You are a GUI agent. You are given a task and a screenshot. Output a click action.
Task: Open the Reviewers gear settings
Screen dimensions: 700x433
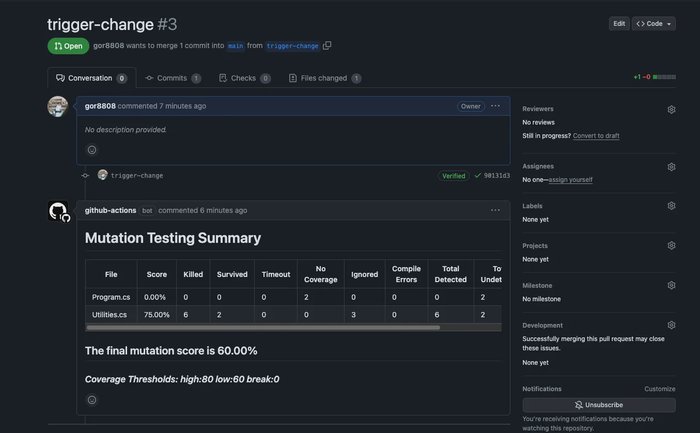click(671, 109)
